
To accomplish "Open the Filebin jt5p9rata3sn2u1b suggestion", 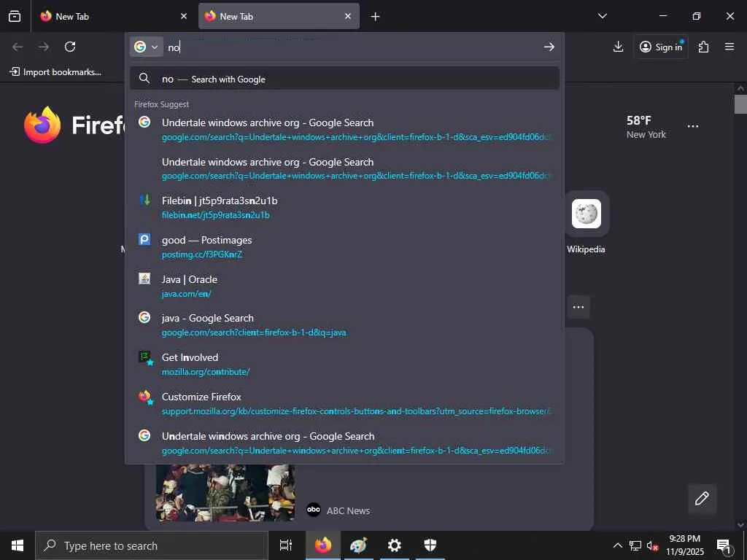I will tap(344, 208).
